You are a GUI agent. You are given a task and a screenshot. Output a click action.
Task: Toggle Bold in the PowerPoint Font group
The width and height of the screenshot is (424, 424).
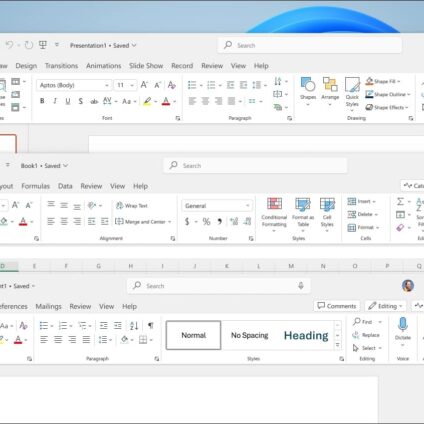(x=42, y=101)
